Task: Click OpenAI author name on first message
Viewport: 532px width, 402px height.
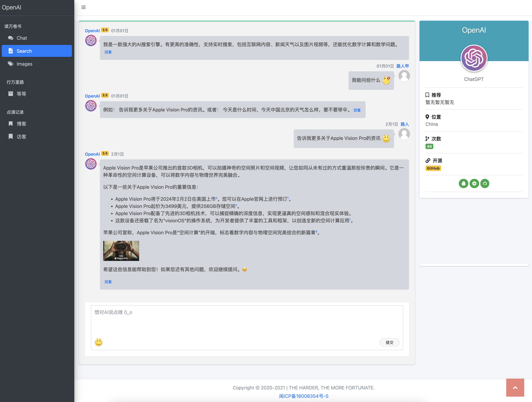Action: click(92, 31)
